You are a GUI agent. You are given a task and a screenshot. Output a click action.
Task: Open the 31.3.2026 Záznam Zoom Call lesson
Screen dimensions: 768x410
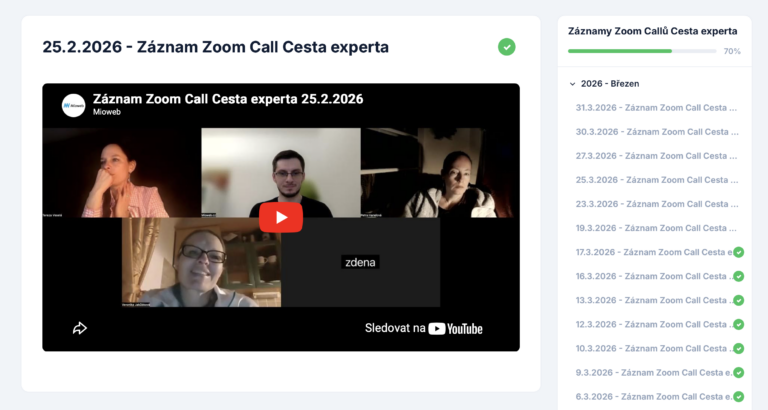pyautogui.click(x=656, y=108)
